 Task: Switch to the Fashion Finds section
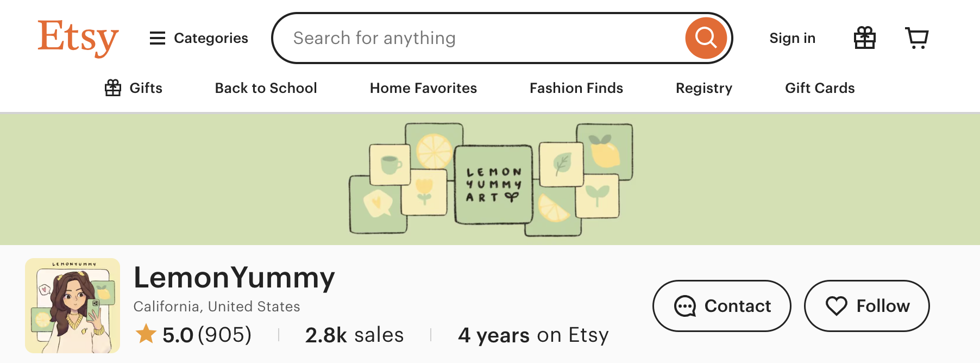pyautogui.click(x=576, y=88)
